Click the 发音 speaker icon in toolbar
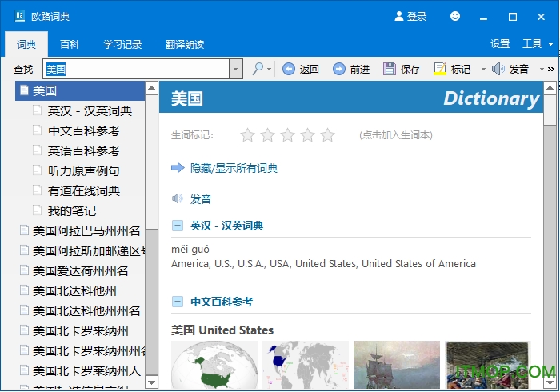This screenshot has height=392, width=560. point(498,69)
